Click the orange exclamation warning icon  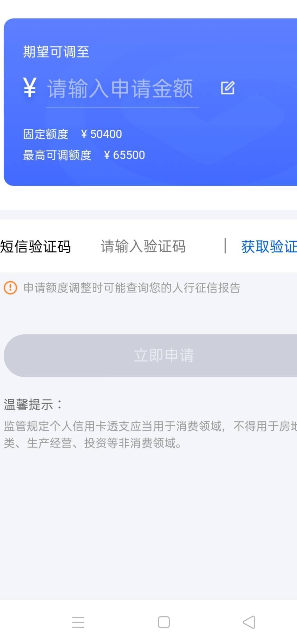(x=10, y=288)
